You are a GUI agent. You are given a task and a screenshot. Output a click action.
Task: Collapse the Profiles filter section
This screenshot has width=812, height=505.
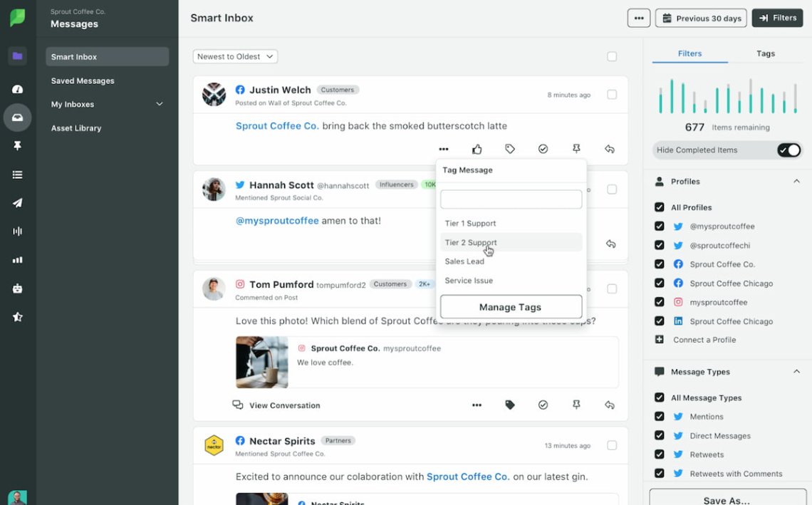tap(796, 182)
